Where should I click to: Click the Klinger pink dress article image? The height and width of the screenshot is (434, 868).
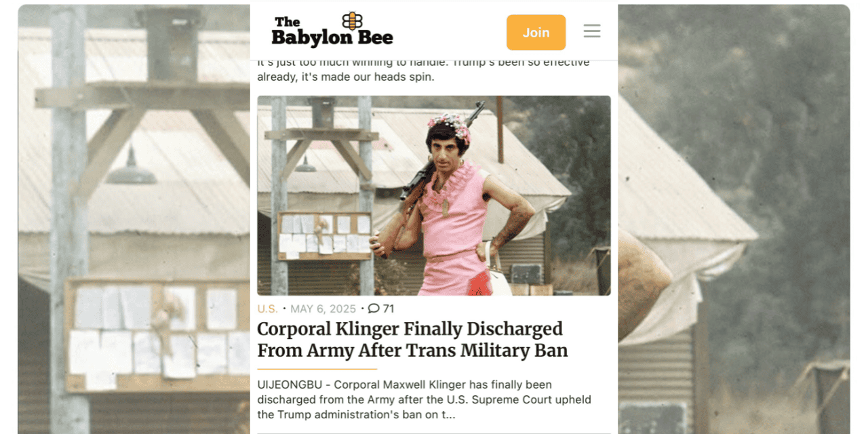434,195
